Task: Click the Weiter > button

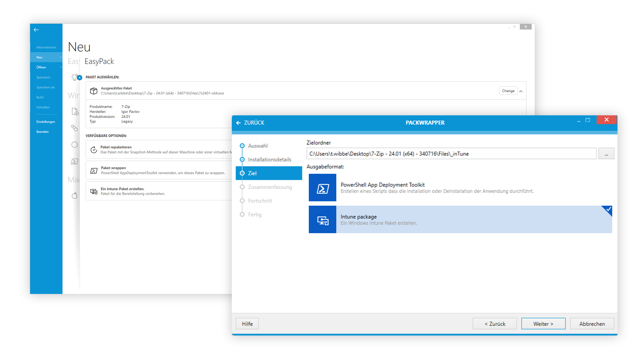Action: click(543, 324)
